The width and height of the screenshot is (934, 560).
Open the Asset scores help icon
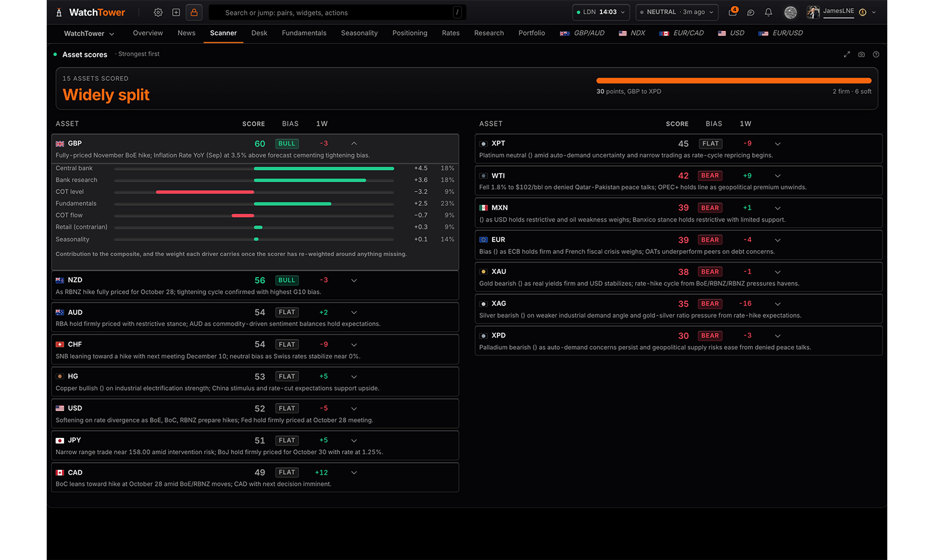point(876,55)
